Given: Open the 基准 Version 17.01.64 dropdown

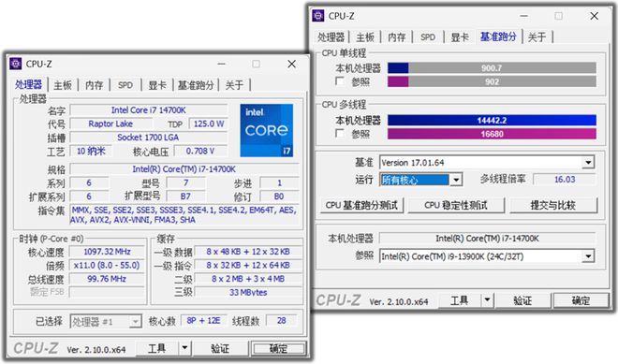Looking at the screenshot, I should pyautogui.click(x=588, y=162).
